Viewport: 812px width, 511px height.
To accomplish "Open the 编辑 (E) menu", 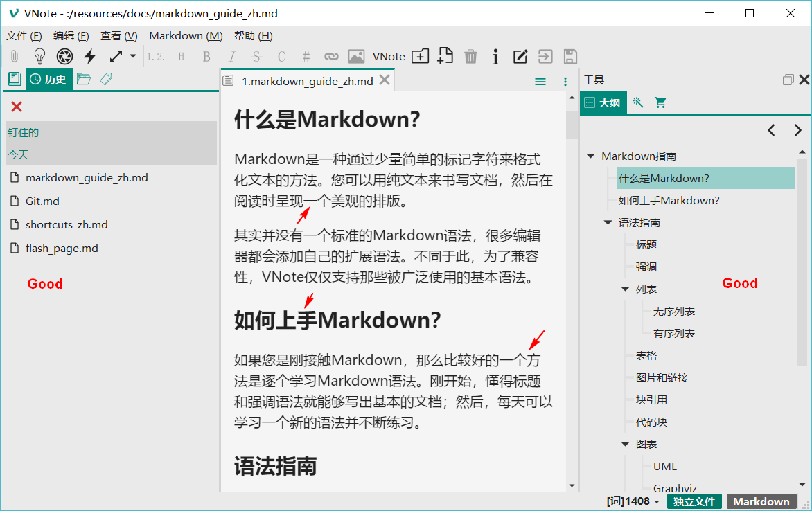I will [x=71, y=36].
